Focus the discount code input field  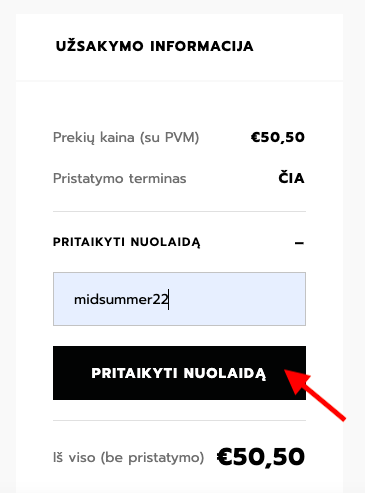[179, 299]
